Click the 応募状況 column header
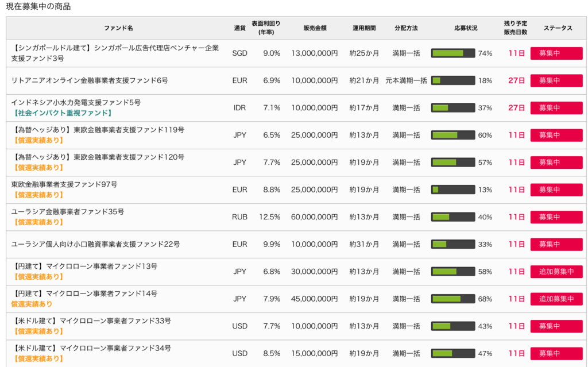Screen dimensions: 588x367 tap(466, 28)
